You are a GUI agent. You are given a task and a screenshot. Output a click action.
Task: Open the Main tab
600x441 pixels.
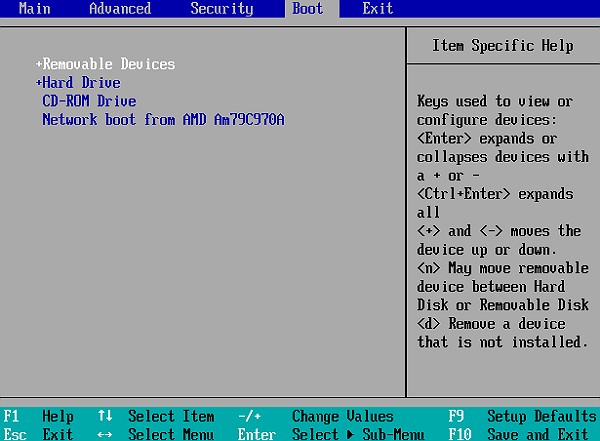[x=34, y=8]
